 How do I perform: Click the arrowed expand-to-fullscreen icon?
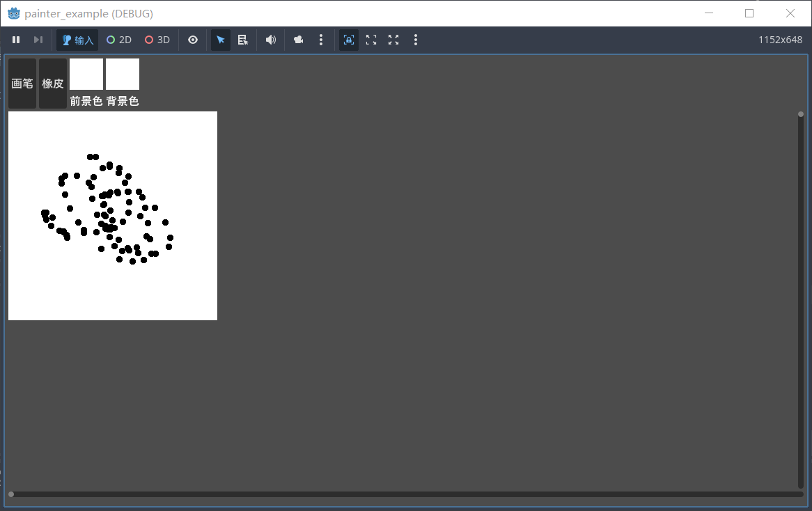[393, 40]
